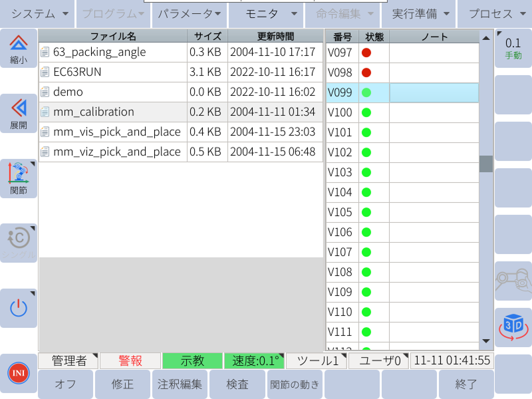Open the プロセス dropdown menu
This screenshot has width=532, height=399.
[495, 13]
